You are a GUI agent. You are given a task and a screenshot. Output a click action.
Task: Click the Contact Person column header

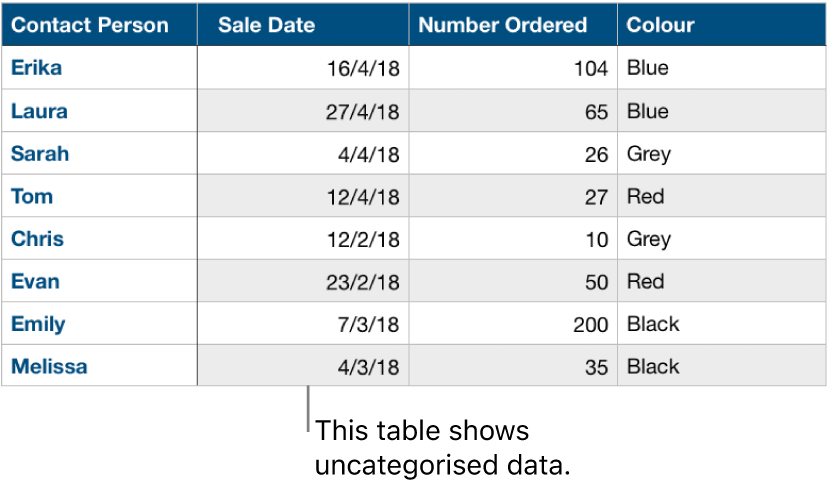tap(90, 25)
